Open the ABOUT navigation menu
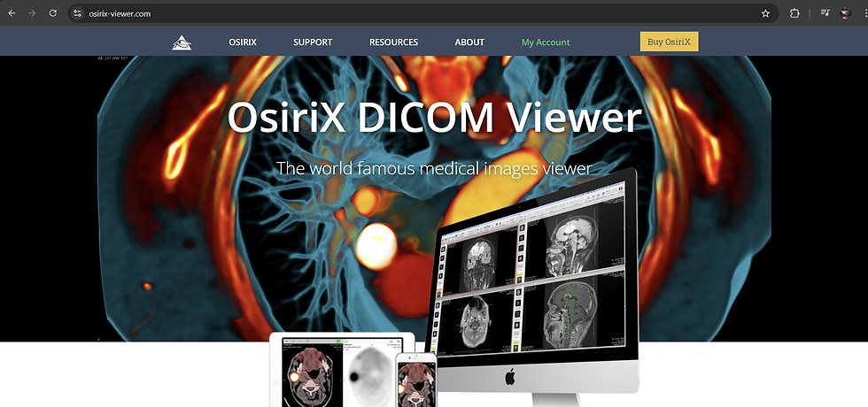Viewport: 868px width, 407px height. [469, 42]
